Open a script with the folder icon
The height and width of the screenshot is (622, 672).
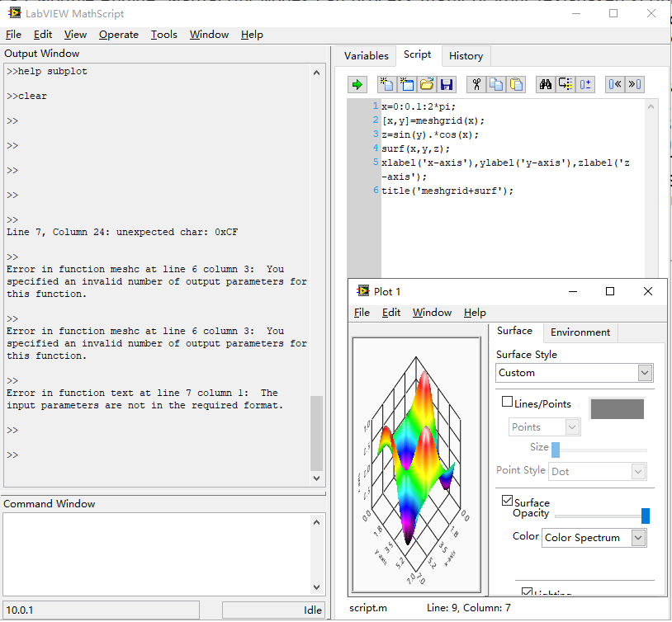click(x=427, y=84)
